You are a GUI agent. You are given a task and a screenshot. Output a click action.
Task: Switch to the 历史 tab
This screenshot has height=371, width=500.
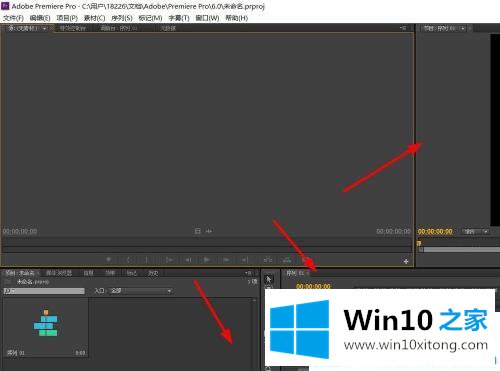pyautogui.click(x=153, y=273)
